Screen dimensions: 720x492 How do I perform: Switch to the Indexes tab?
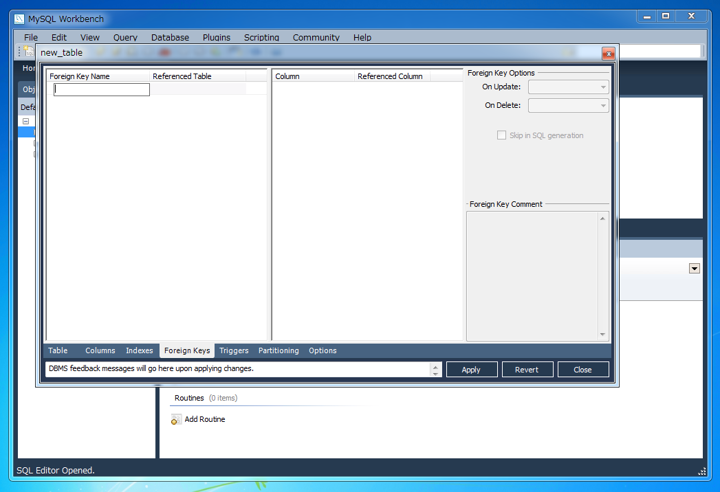[x=139, y=351]
